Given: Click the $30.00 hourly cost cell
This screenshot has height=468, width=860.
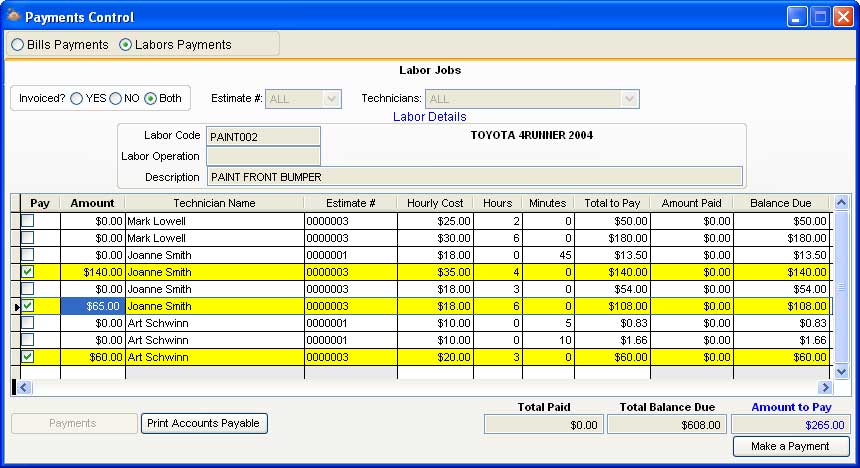Looking at the screenshot, I should (x=435, y=238).
